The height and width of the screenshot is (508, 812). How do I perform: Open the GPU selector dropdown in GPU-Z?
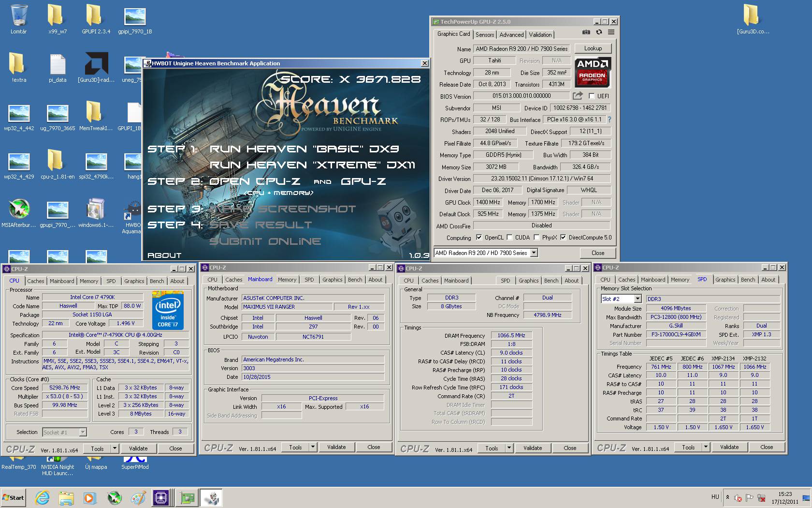click(x=534, y=253)
